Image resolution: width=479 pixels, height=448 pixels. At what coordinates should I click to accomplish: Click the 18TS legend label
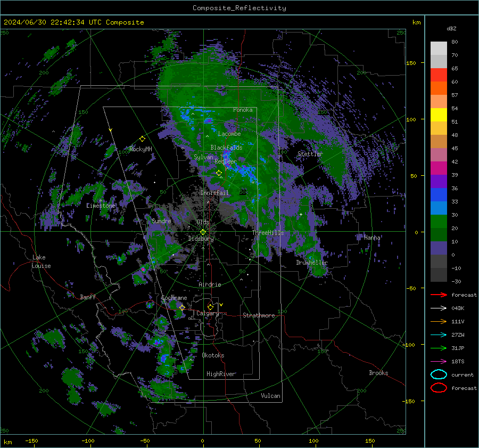458,362
